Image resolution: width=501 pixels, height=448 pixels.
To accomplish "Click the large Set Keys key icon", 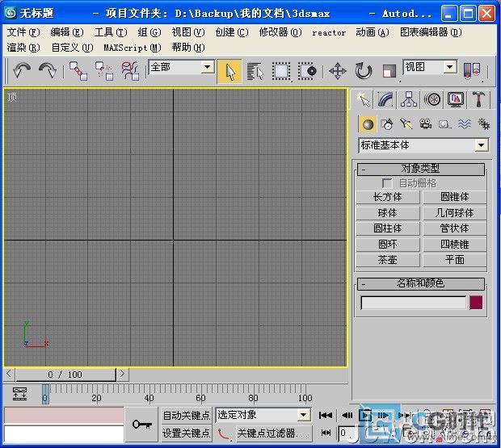I will [x=141, y=425].
